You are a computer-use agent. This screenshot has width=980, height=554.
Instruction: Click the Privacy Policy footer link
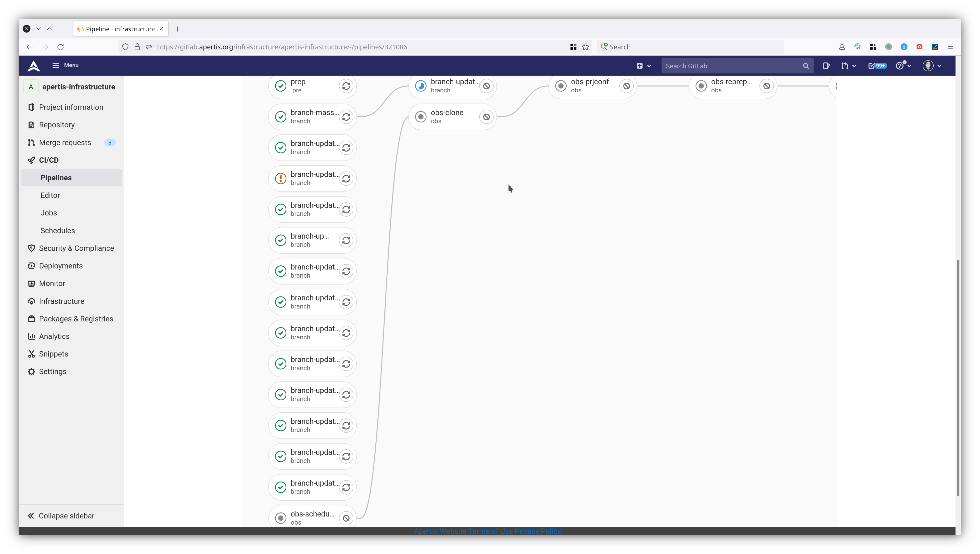point(537,531)
